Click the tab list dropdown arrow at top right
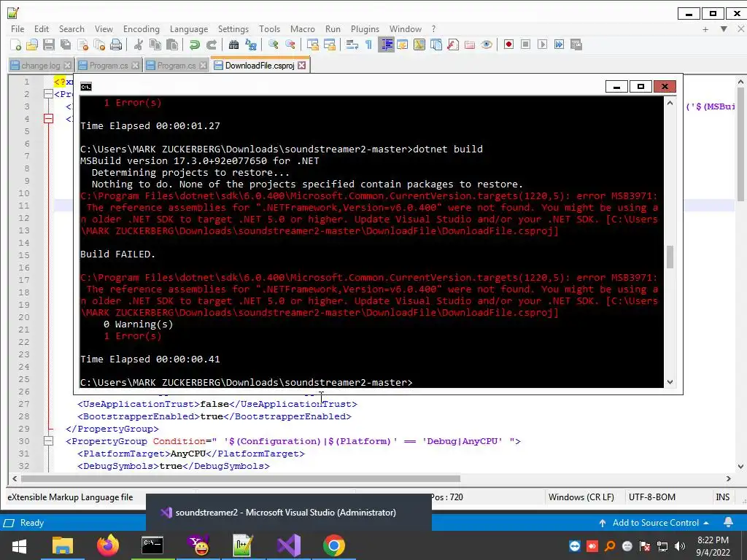 [x=724, y=29]
